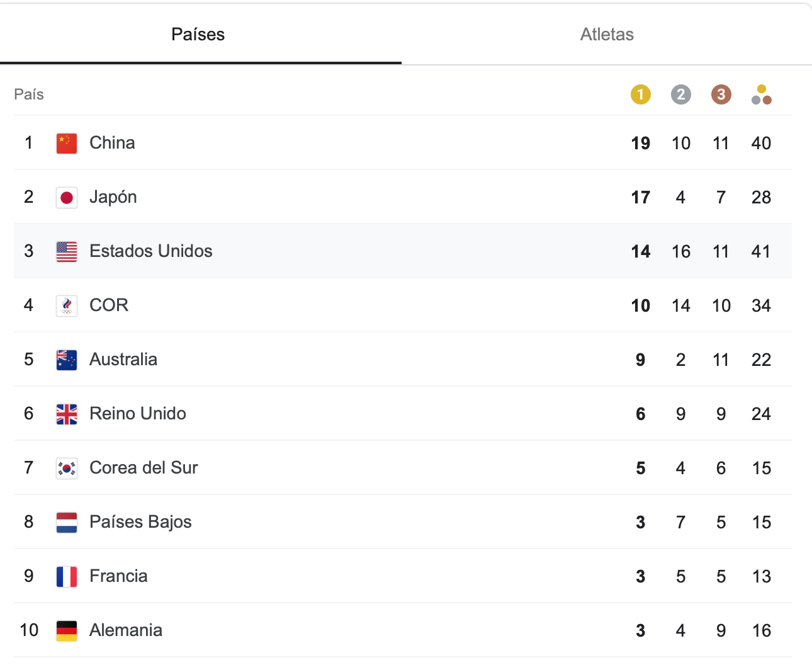Open the Alemania country entry
Image resolution: width=812 pixels, height=665 pixels.
pos(403,630)
